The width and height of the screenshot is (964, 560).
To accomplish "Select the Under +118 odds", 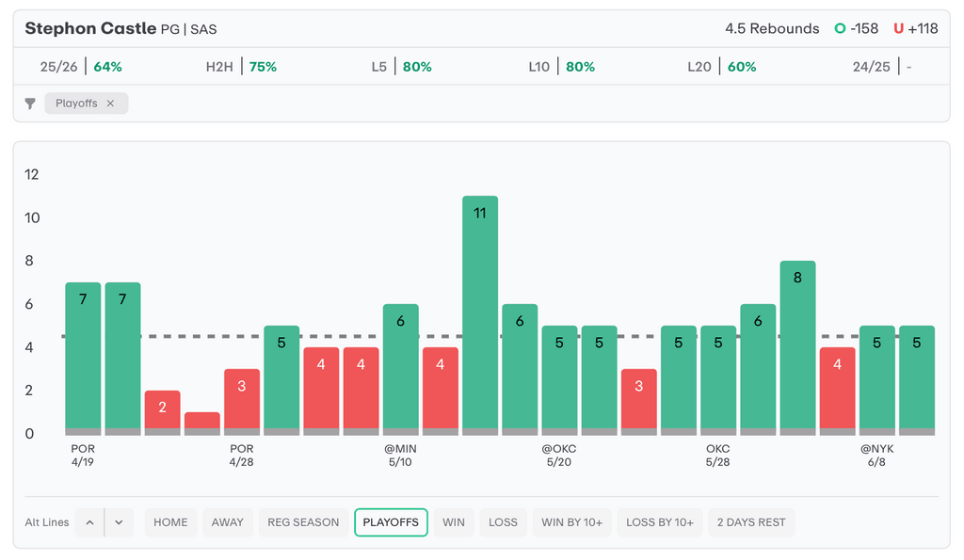I will [915, 28].
